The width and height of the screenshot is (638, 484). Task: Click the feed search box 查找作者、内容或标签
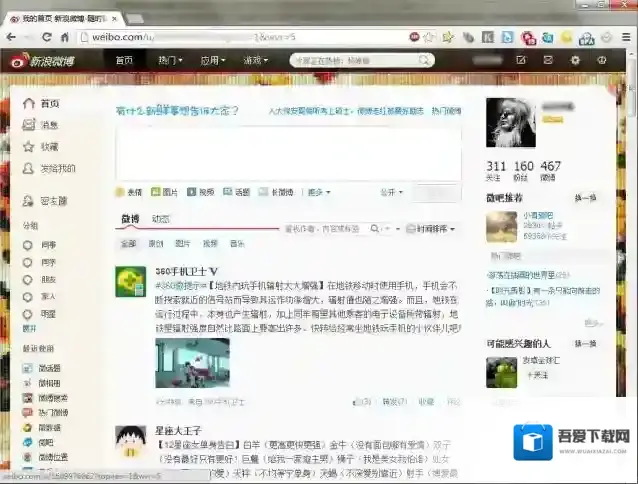point(325,229)
